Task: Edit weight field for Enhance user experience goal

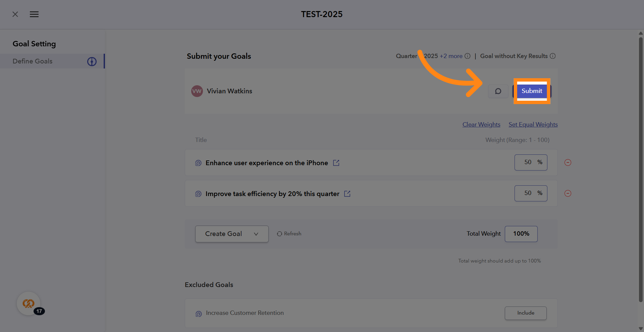Action: coord(528,162)
